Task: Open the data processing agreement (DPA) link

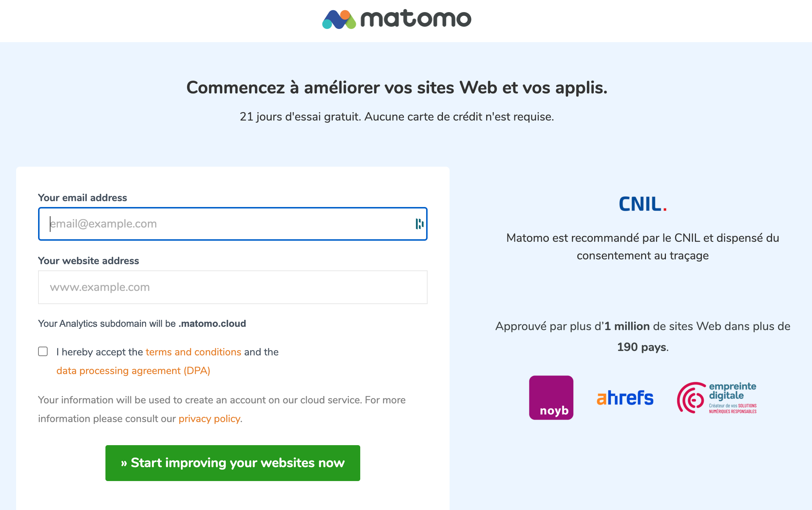Action: [x=133, y=371]
